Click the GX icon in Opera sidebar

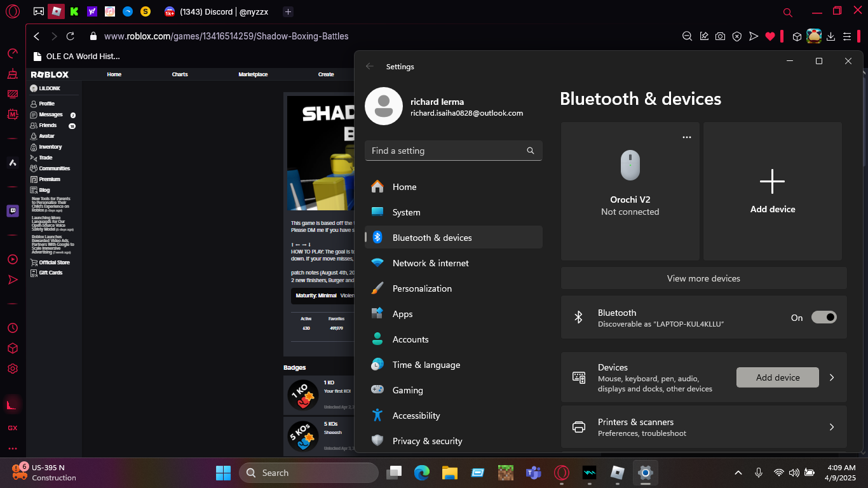pyautogui.click(x=12, y=428)
